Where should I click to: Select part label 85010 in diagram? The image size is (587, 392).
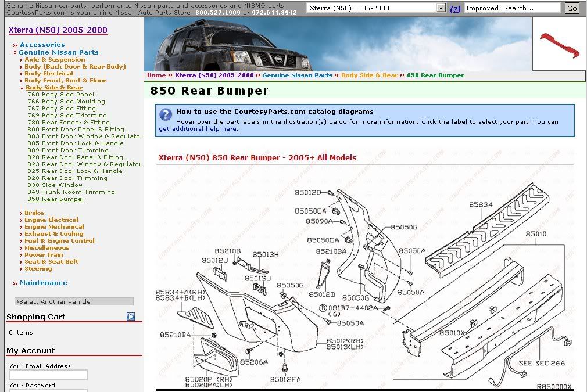pyautogui.click(x=536, y=234)
